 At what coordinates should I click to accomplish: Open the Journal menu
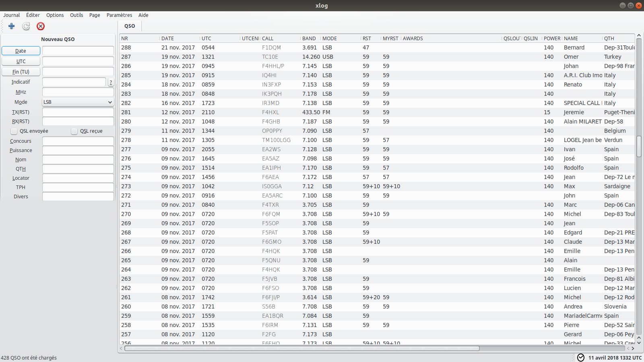click(x=11, y=15)
